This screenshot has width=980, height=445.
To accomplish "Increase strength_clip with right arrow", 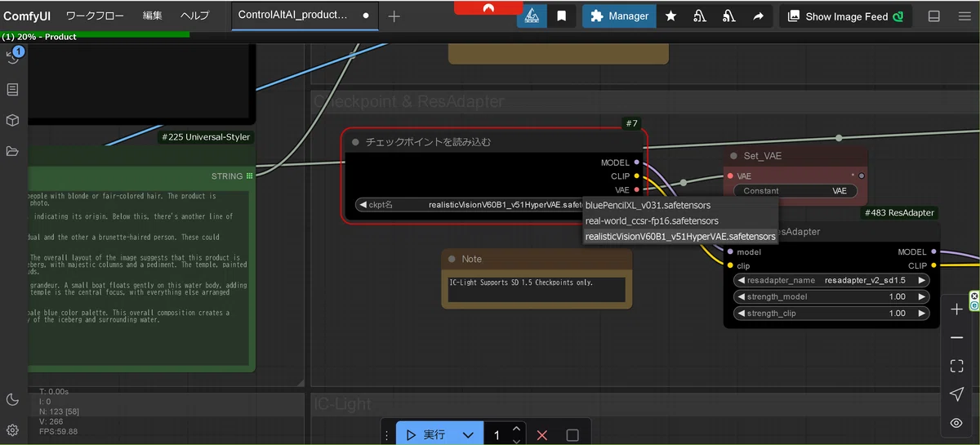I will (x=922, y=314).
